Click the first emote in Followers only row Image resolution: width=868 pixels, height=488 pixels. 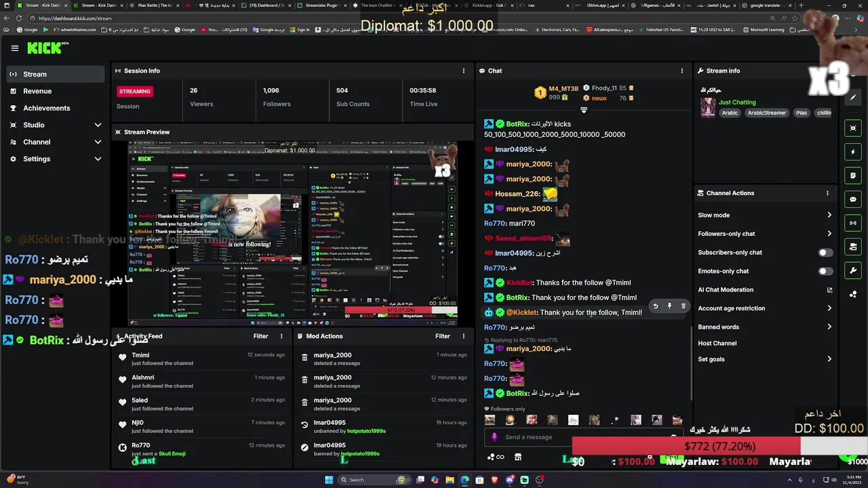click(x=490, y=420)
